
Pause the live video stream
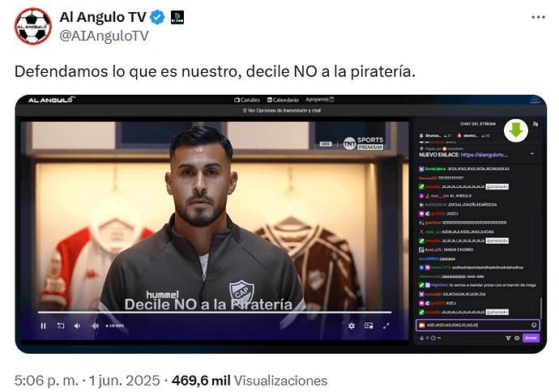tap(43, 326)
